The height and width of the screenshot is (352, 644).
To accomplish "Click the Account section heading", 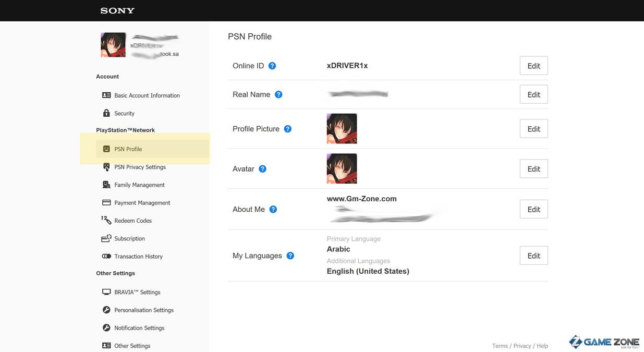I will tap(107, 77).
